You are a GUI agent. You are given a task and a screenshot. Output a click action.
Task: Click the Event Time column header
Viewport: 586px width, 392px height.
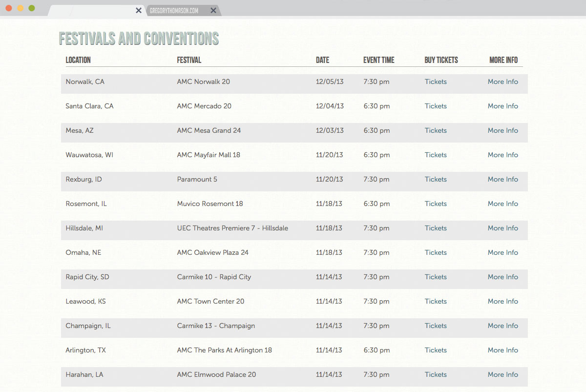pyautogui.click(x=378, y=60)
